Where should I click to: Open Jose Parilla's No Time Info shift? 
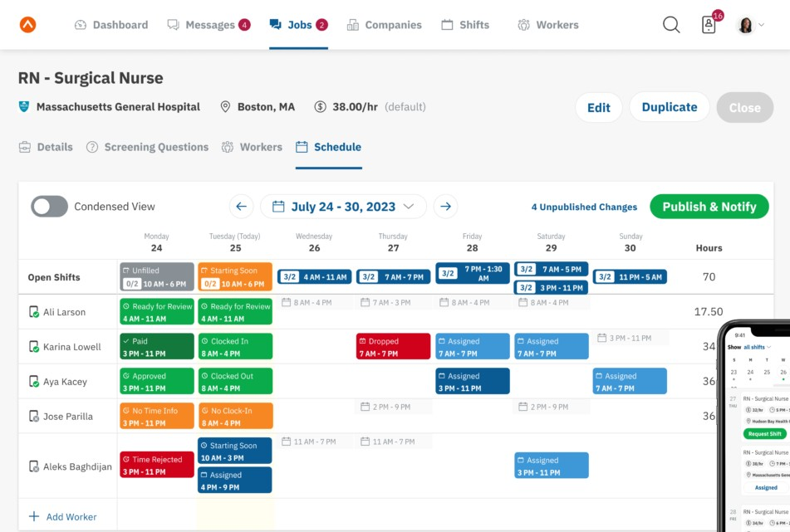tap(157, 417)
